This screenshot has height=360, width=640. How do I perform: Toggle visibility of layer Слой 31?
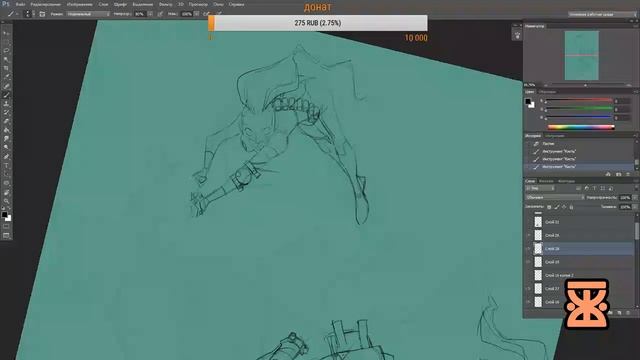click(529, 222)
